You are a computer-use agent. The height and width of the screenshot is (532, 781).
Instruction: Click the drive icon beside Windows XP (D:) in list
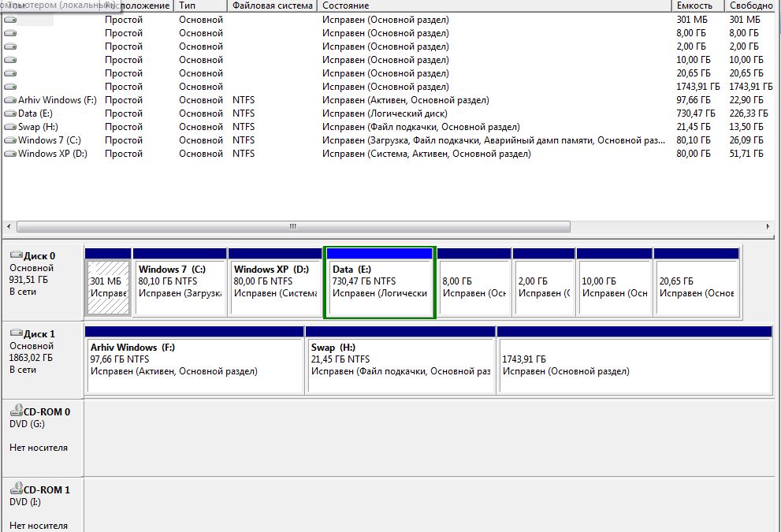coord(10,154)
